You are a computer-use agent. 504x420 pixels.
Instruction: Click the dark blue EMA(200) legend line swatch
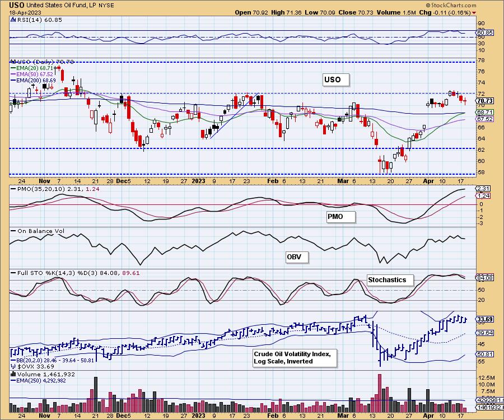13,80
